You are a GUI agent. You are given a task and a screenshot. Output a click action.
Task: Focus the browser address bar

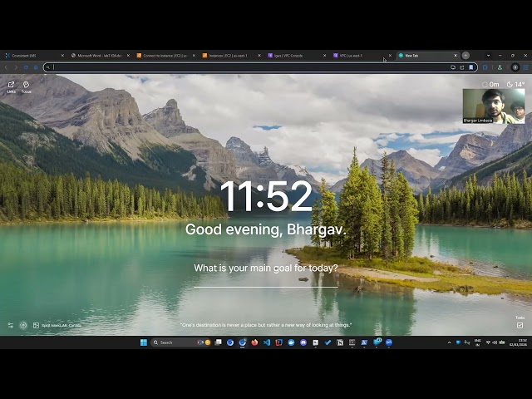pyautogui.click(x=251, y=67)
